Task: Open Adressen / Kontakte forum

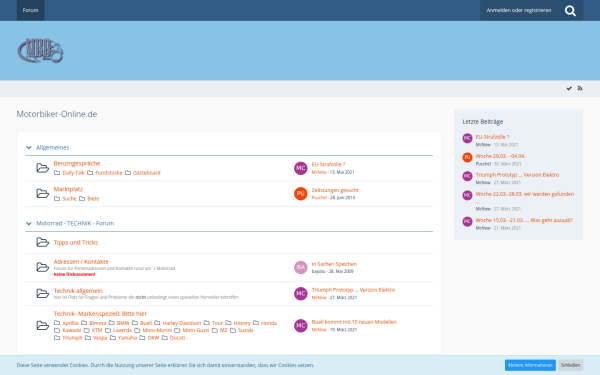Action: (x=81, y=261)
